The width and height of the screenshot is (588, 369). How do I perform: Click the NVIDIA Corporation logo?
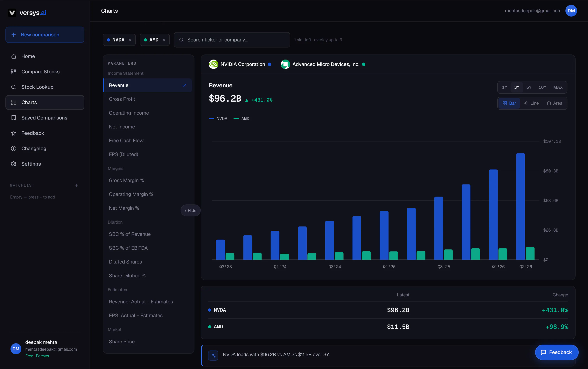pos(213,64)
